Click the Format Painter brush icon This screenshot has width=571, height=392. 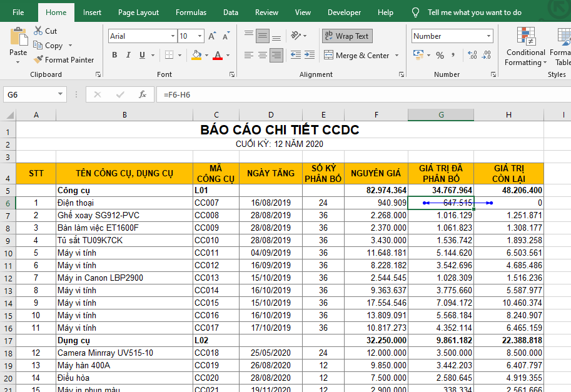38,60
